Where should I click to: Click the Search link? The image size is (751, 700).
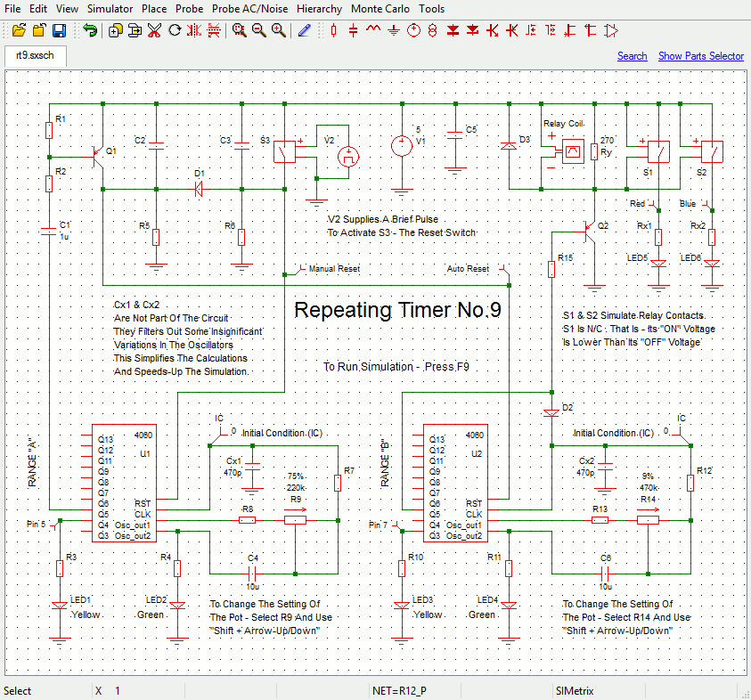click(x=632, y=56)
